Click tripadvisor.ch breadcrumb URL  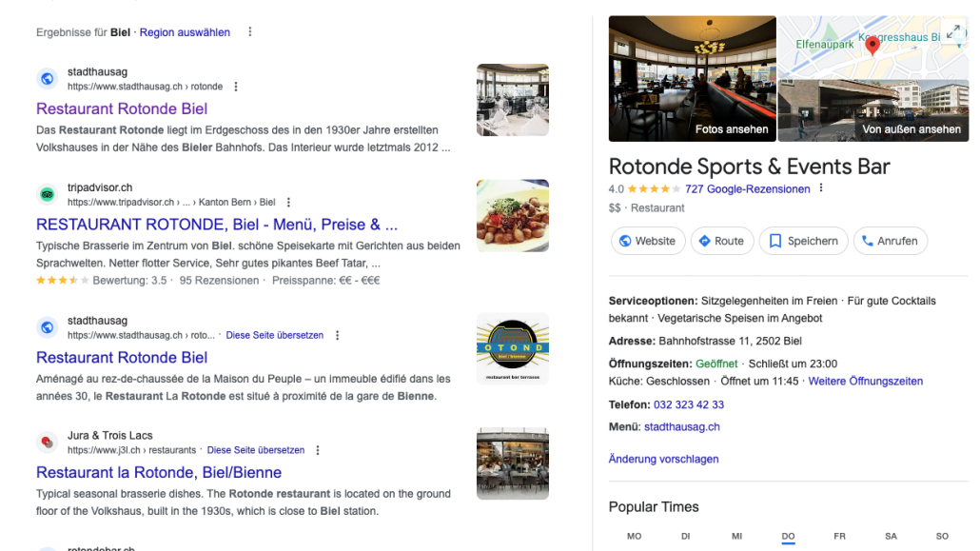171,203
